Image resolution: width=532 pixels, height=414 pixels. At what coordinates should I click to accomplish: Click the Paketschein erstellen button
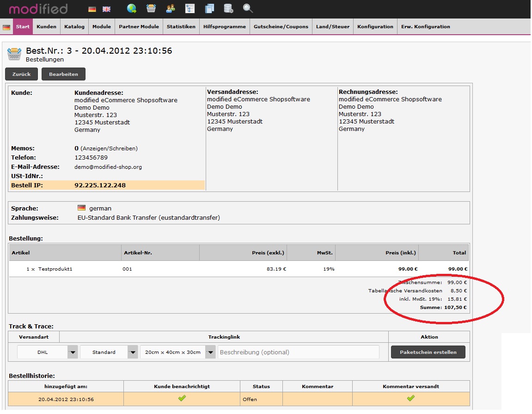pos(428,352)
